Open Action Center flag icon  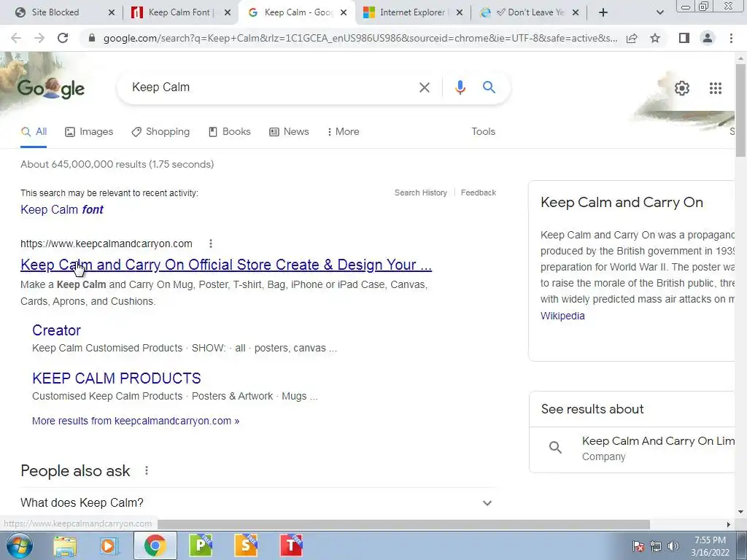tap(638, 546)
